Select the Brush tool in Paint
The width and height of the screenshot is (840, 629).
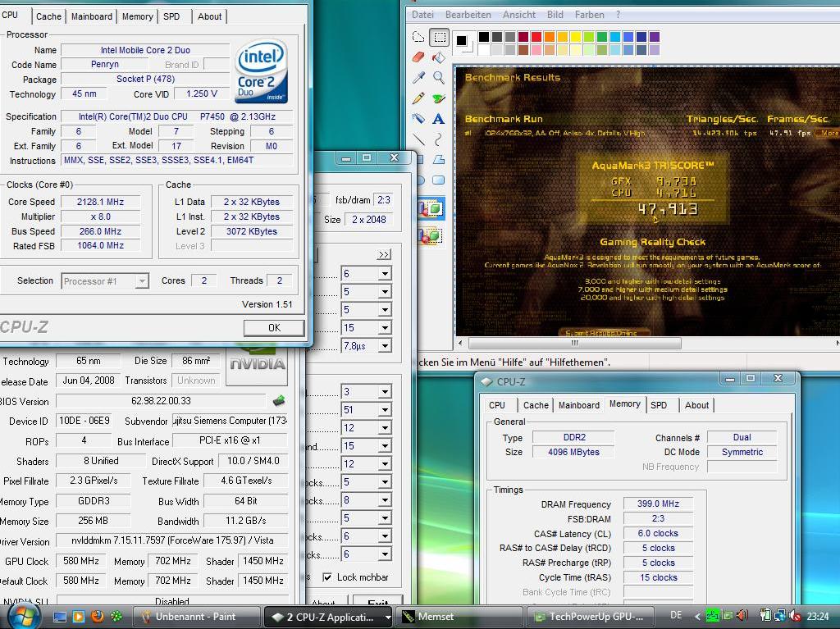point(440,98)
